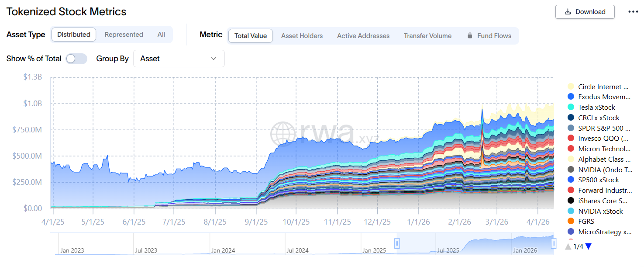The image size is (644, 267).
Task: Go to next legend page with down arrow
Action: click(588, 246)
